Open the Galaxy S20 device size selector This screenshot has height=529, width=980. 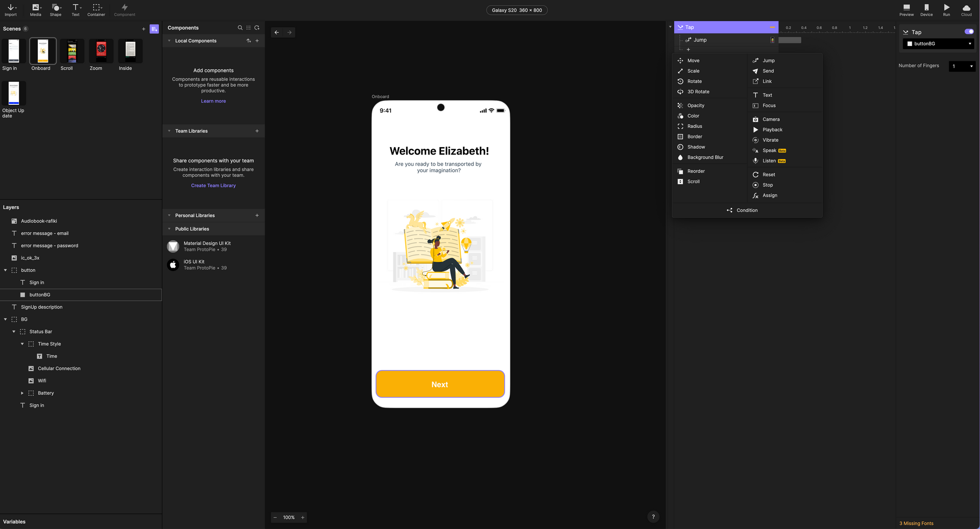517,10
